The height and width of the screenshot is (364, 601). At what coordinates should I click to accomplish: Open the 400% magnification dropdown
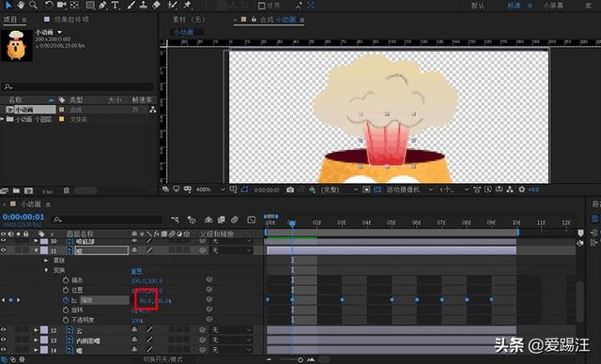pyautogui.click(x=210, y=190)
